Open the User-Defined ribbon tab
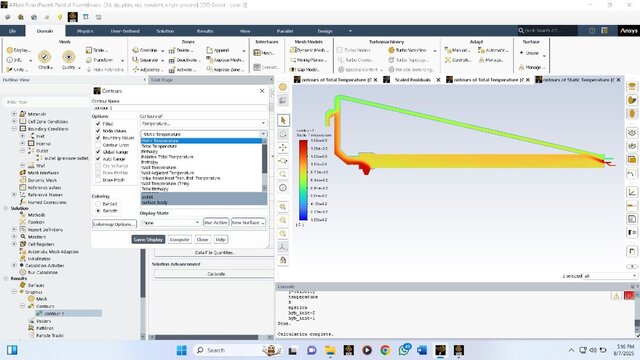The image size is (640, 360). 125,31
